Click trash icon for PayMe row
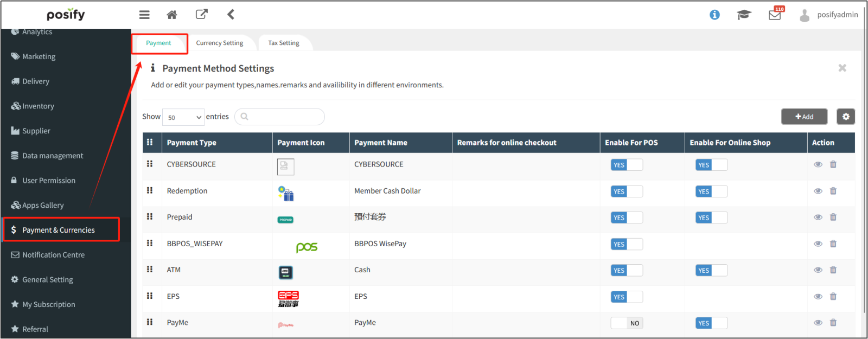868x339 pixels. pyautogui.click(x=833, y=322)
